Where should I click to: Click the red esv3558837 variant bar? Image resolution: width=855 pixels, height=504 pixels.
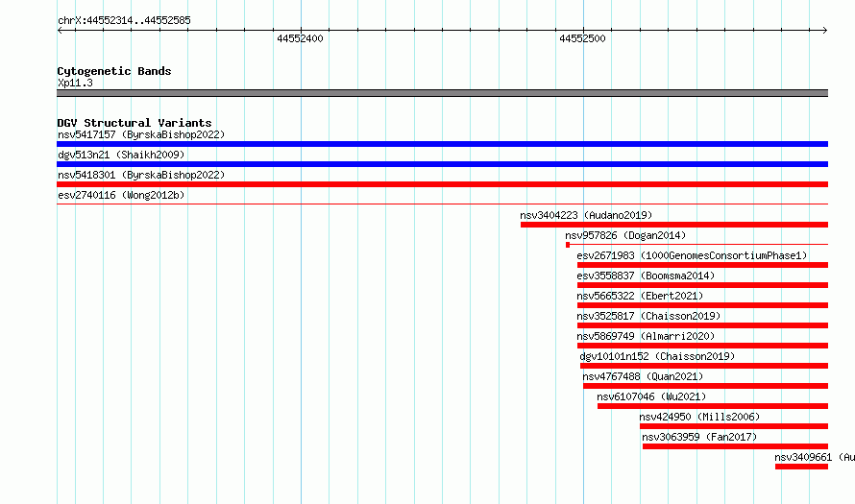pos(703,285)
